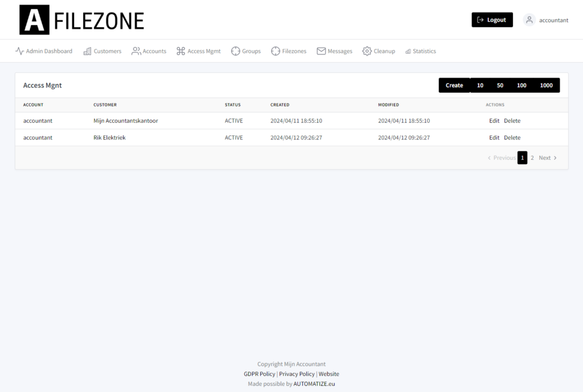Image resolution: width=583 pixels, height=392 pixels.
Task: Click the accountant username in header
Action: [553, 20]
